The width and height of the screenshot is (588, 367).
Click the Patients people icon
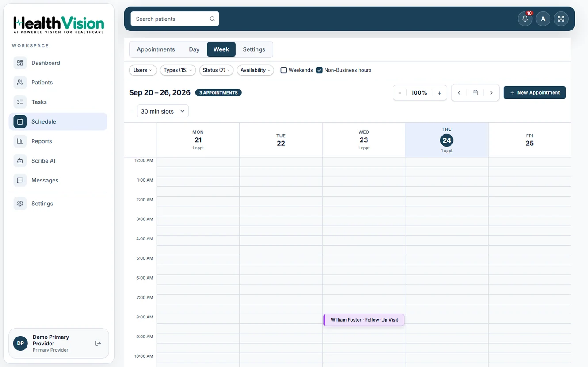point(20,82)
